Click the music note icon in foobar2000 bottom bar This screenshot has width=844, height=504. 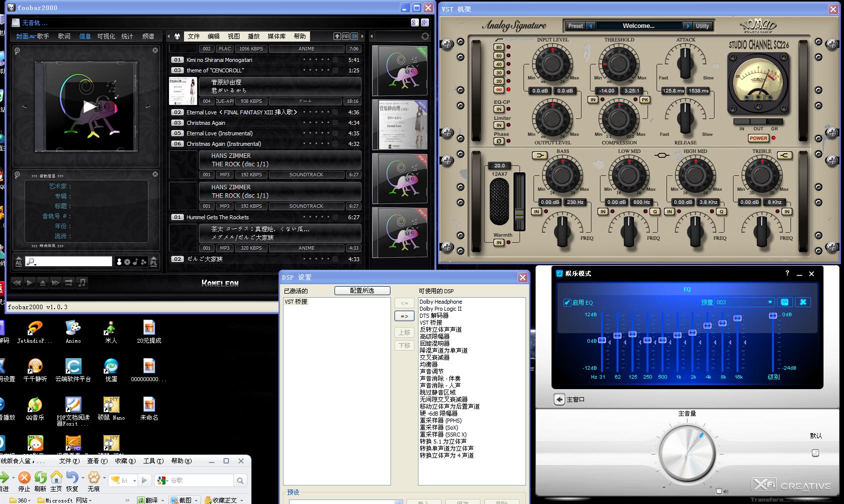coord(82,283)
